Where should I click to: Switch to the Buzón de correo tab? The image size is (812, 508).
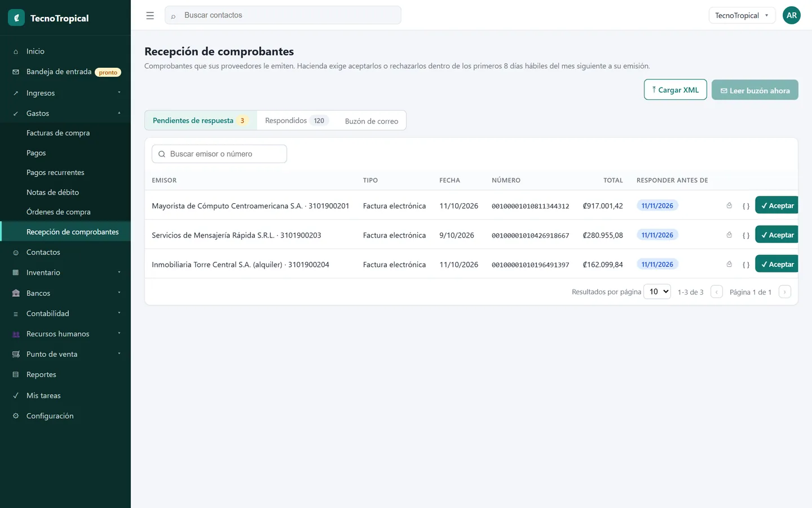(x=372, y=121)
